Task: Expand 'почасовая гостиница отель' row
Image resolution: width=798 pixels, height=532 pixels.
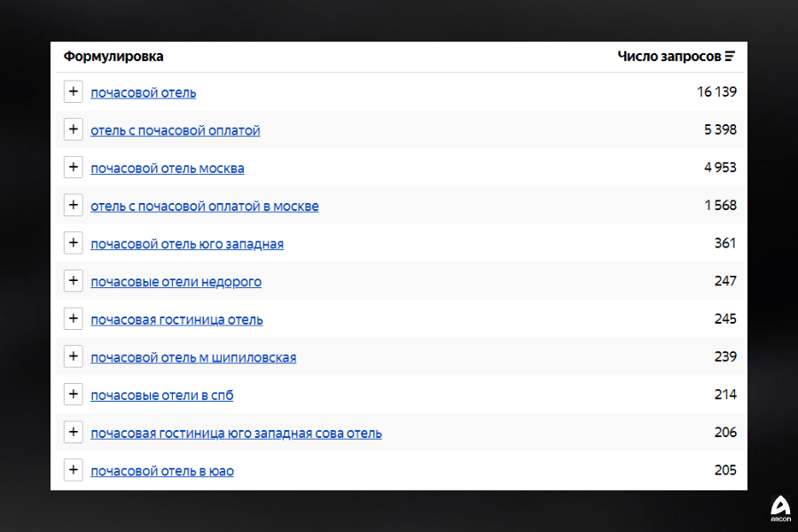Action: [74, 318]
